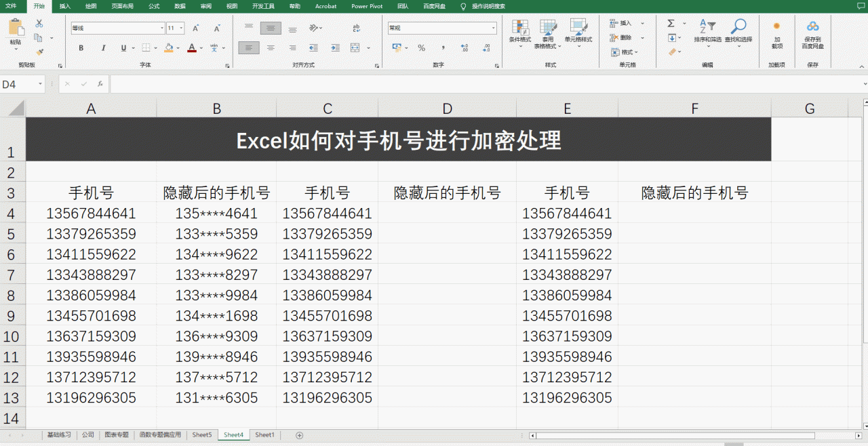Open Fill Color yellow bucket swatch
Image resolution: width=868 pixels, height=446 pixels.
[169, 48]
